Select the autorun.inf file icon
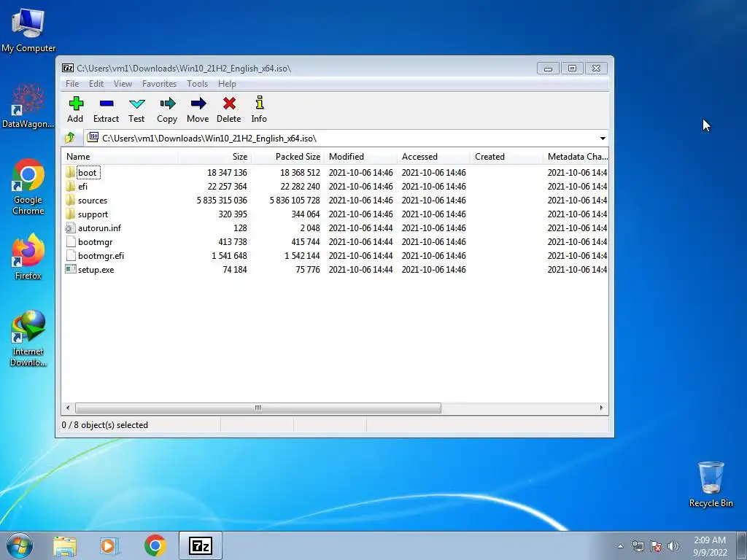 [71, 227]
